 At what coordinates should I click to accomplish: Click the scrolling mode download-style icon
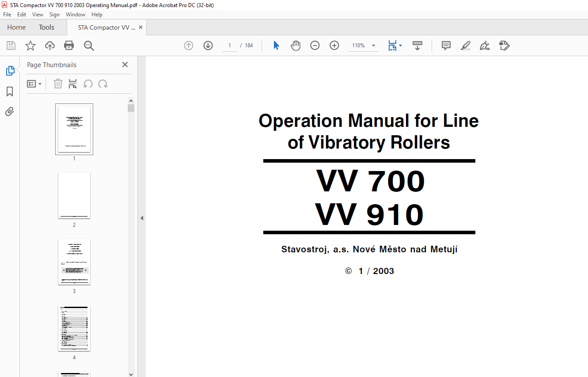[417, 46]
